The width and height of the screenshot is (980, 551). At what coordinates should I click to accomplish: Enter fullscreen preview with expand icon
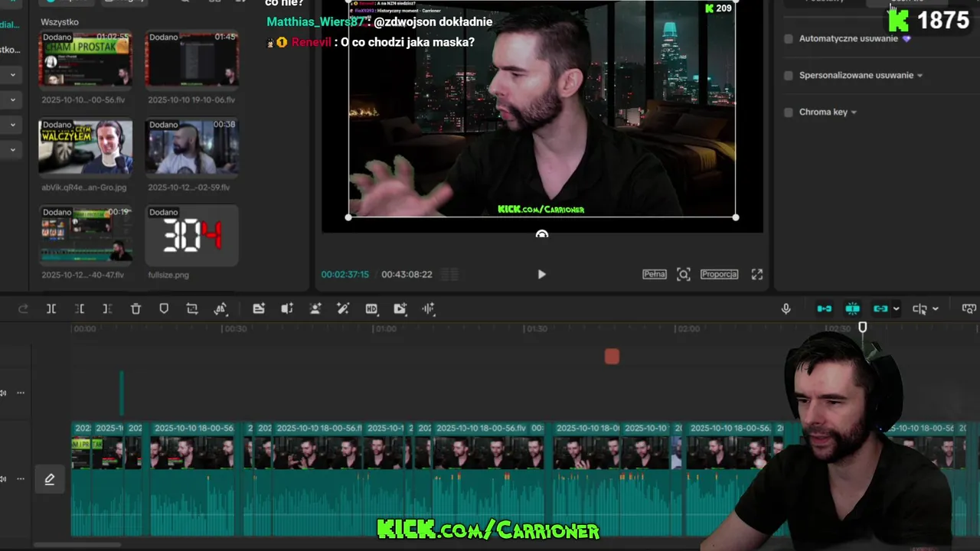click(x=756, y=274)
